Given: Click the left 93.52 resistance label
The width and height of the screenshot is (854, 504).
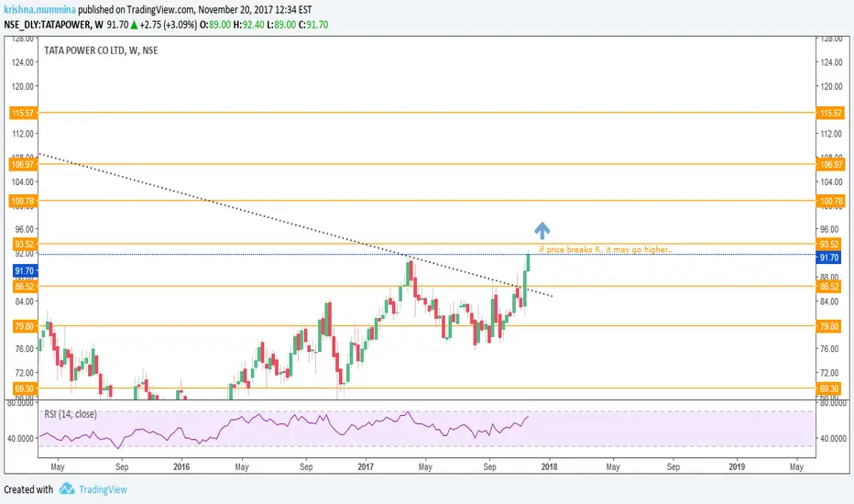Looking at the screenshot, I should point(25,244).
